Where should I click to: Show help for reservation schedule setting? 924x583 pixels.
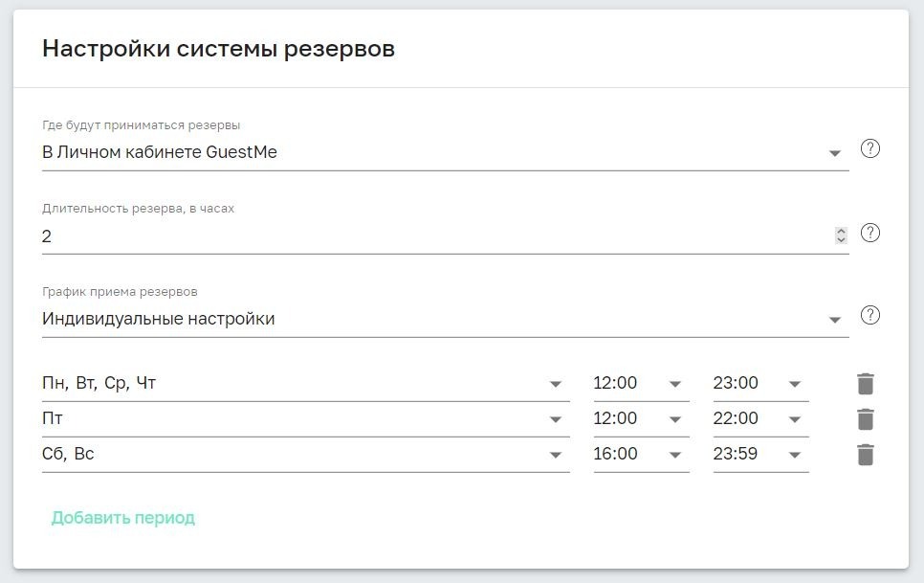click(x=870, y=314)
